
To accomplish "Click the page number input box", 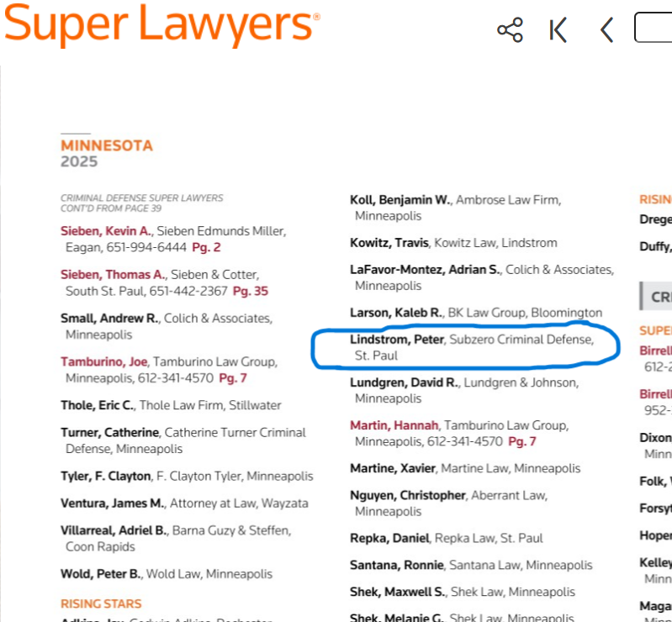I will pyautogui.click(x=653, y=28).
